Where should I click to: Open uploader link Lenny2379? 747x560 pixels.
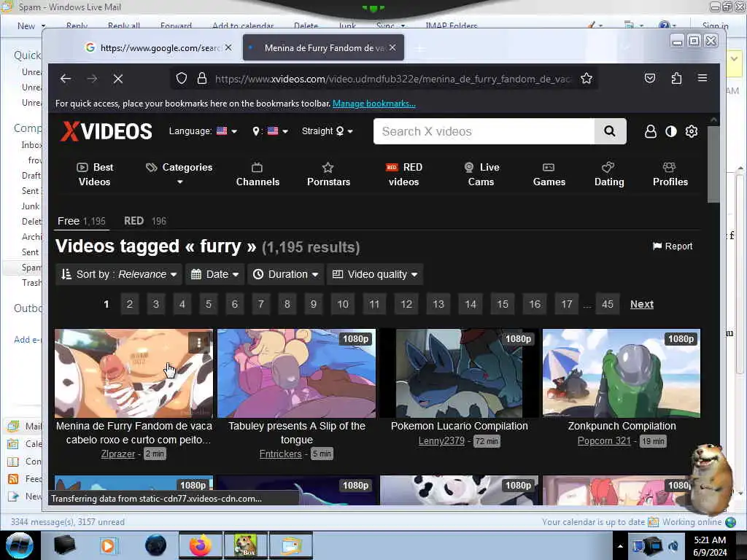(x=441, y=441)
